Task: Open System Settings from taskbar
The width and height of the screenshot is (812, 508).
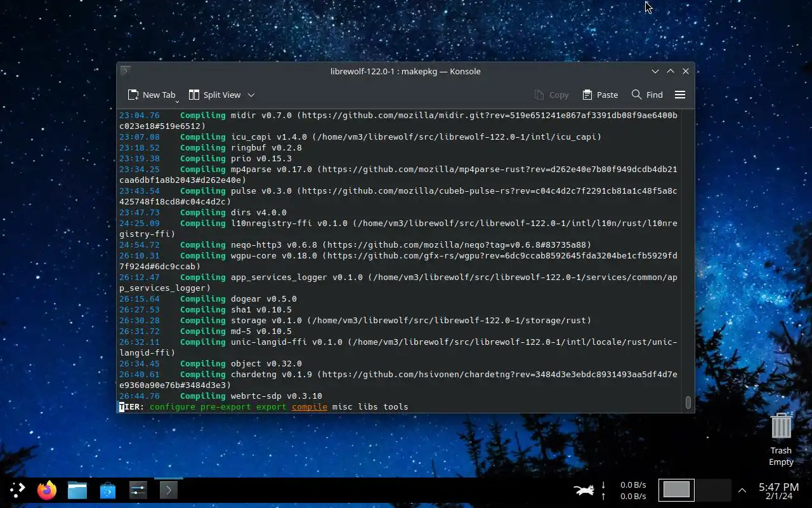Action: click(x=138, y=490)
